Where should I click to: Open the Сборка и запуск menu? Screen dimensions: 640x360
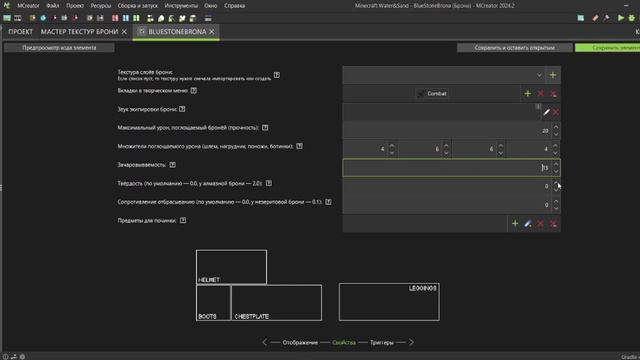138,6
